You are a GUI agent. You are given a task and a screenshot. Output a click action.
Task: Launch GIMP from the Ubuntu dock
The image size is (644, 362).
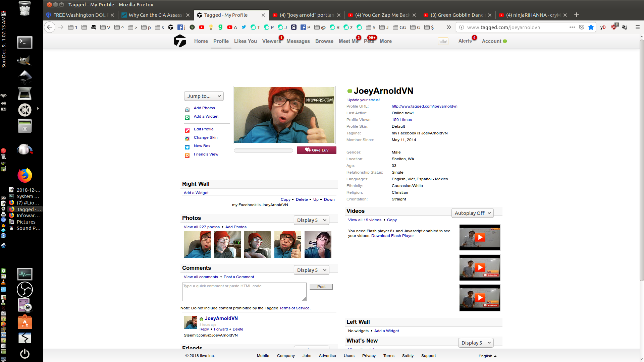pyautogui.click(x=24, y=60)
